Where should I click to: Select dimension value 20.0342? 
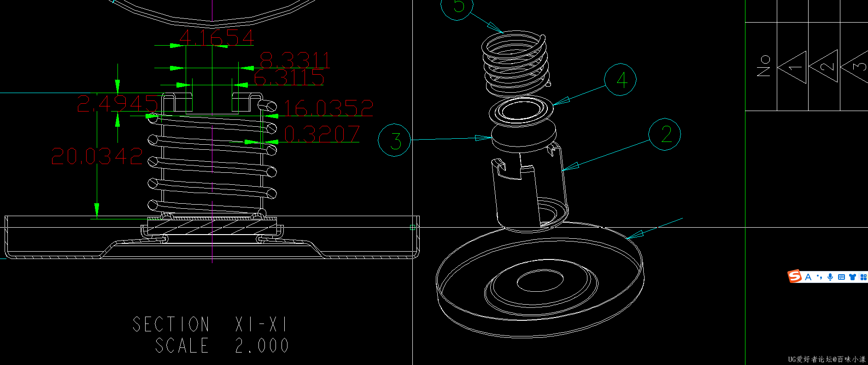[x=97, y=156]
